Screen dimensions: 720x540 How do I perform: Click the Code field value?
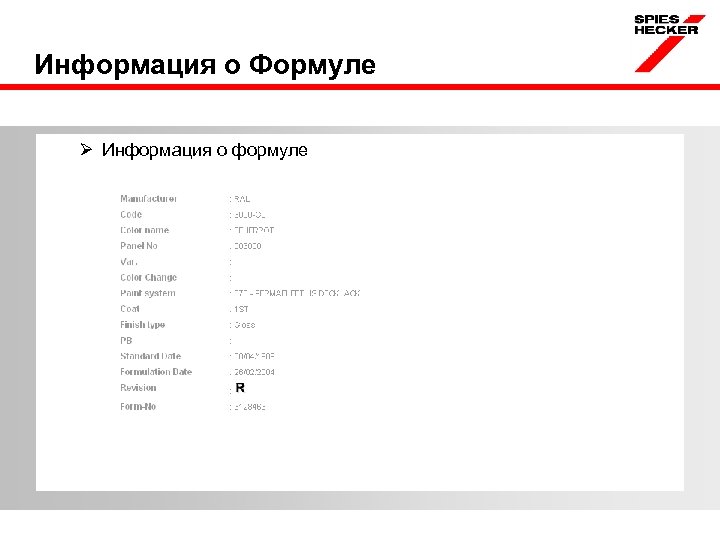250,214
